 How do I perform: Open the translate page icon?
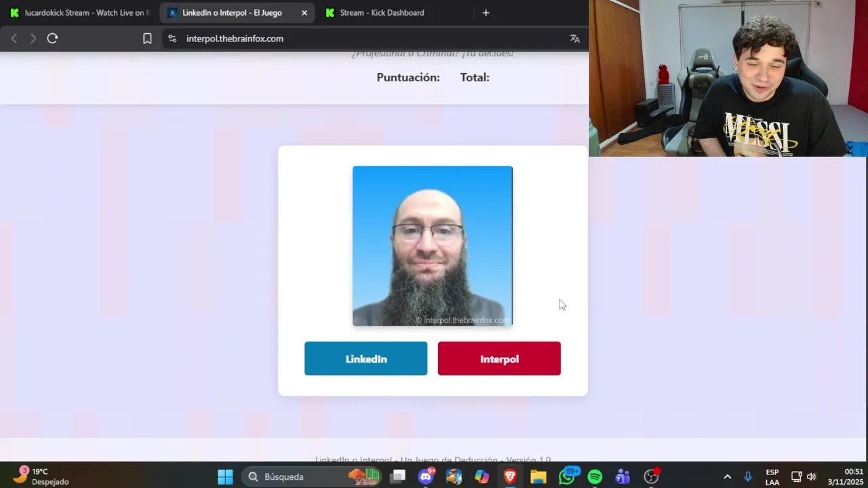pyautogui.click(x=575, y=39)
